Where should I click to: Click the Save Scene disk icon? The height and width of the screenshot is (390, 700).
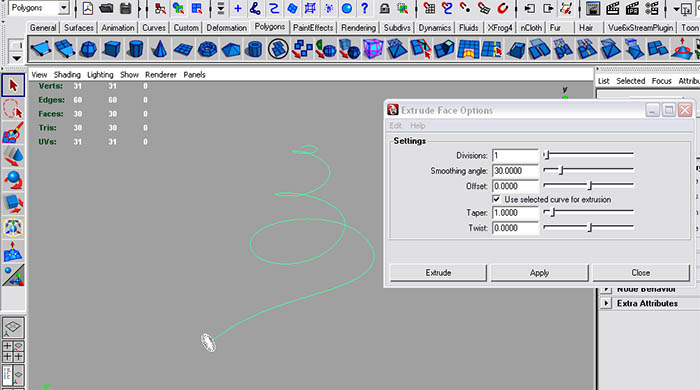click(x=126, y=8)
